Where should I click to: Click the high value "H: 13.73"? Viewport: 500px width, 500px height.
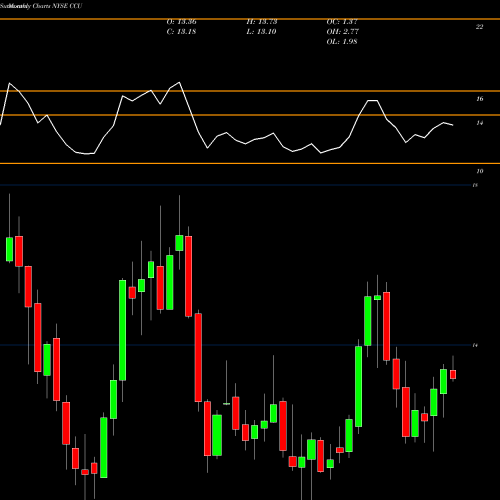pos(262,22)
